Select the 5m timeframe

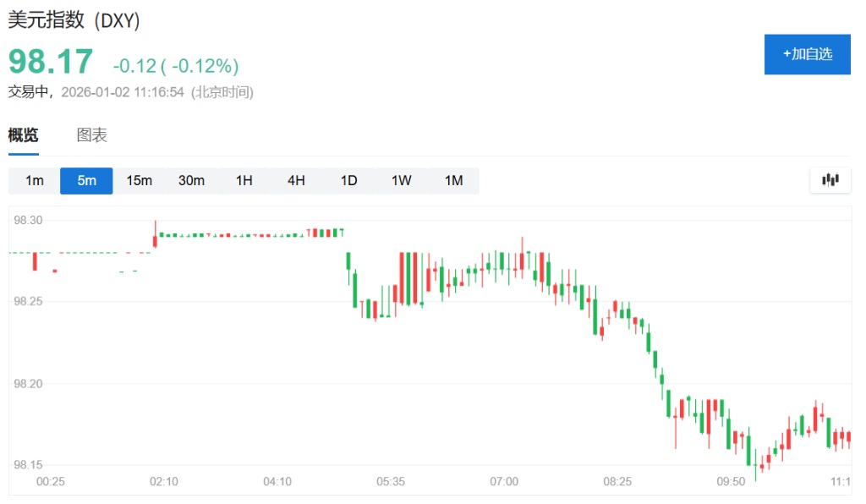pyautogui.click(x=86, y=181)
